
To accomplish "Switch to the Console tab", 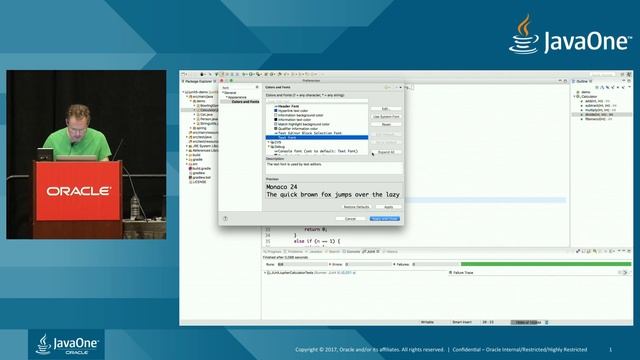I will click(x=352, y=252).
